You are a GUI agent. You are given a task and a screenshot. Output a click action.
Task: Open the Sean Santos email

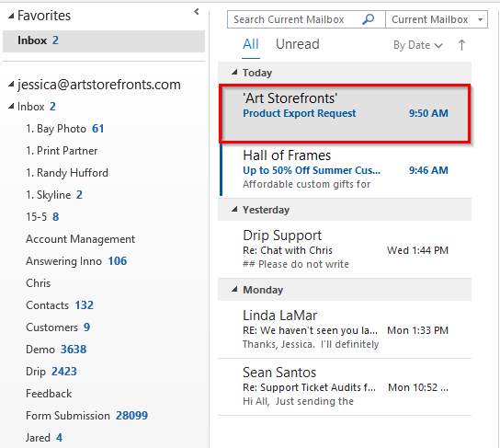click(345, 386)
